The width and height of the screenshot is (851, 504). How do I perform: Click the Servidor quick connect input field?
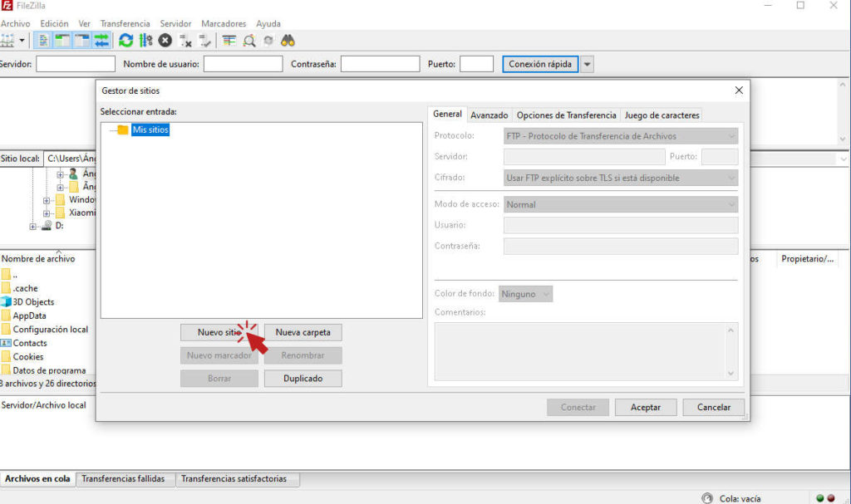tap(76, 64)
